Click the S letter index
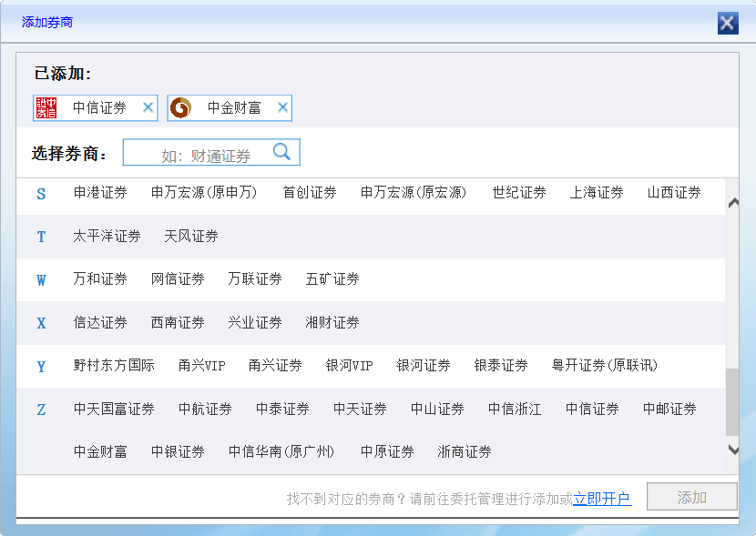The image size is (756, 536). [42, 194]
